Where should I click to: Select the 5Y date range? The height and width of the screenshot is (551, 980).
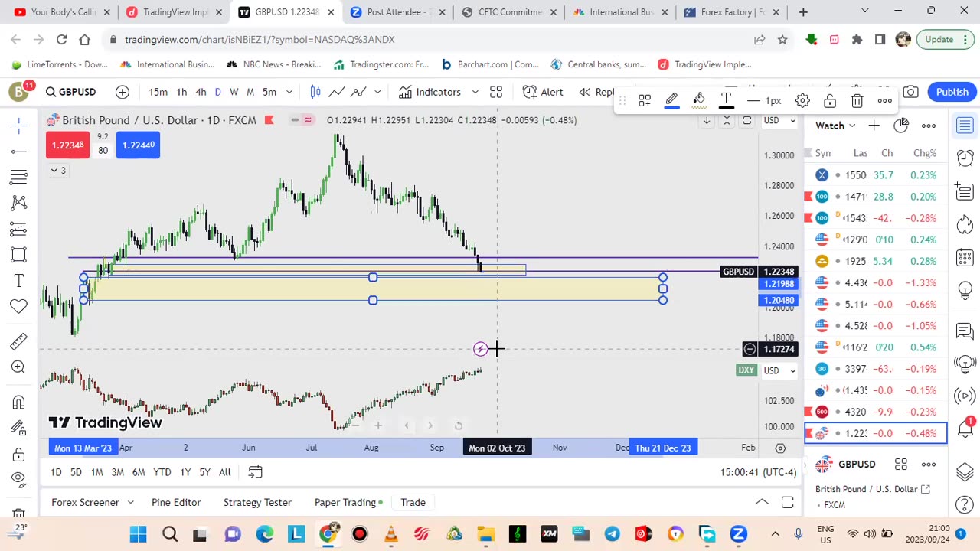[x=204, y=472]
